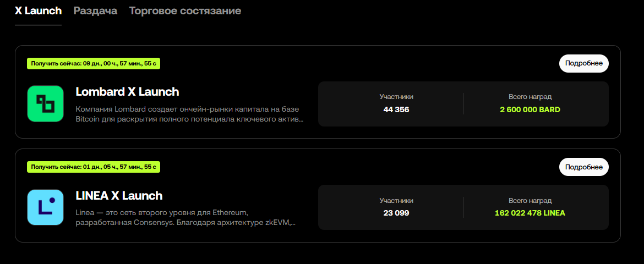Click Участники label in Lombard card
This screenshot has height=264, width=644.
click(x=396, y=97)
